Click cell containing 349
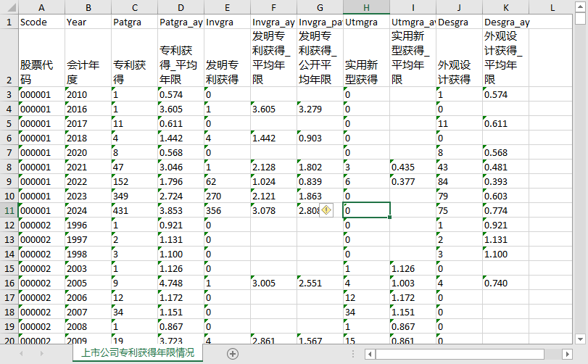The height and width of the screenshot is (364, 588). click(x=135, y=196)
